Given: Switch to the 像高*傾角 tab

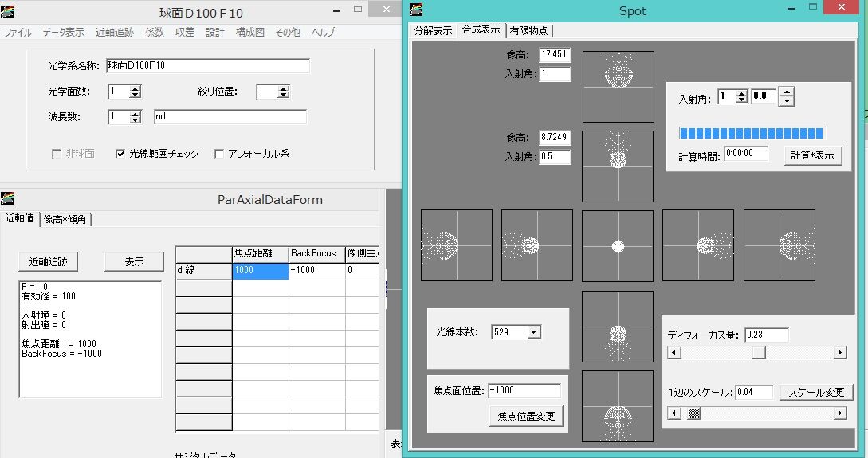Looking at the screenshot, I should [x=65, y=220].
